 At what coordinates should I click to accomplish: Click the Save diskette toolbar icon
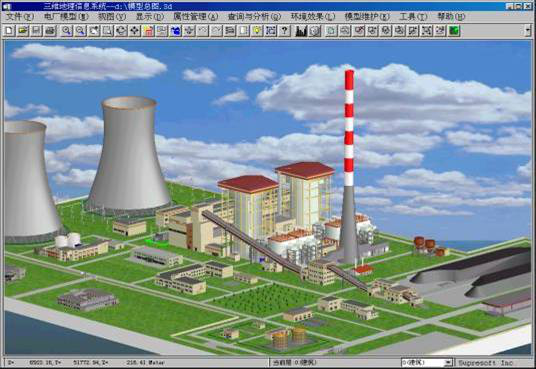coord(36,31)
